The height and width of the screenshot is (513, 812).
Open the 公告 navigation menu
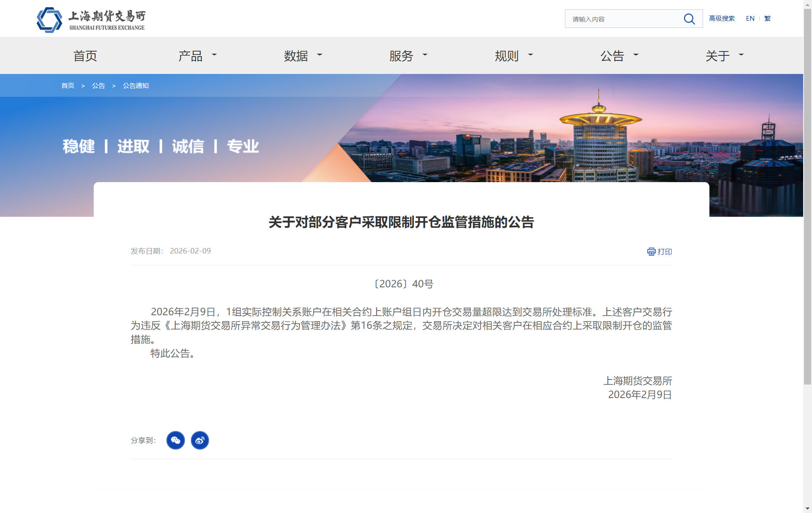pyautogui.click(x=612, y=56)
